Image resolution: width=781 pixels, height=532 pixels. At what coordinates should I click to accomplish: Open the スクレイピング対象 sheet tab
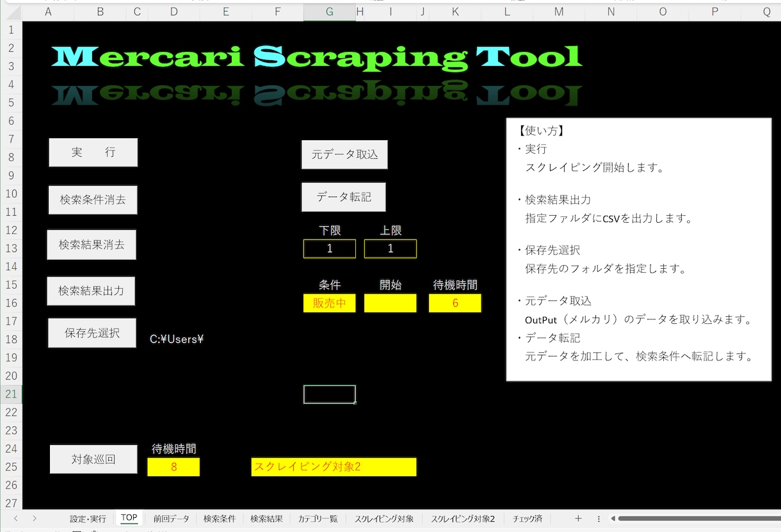(384, 519)
